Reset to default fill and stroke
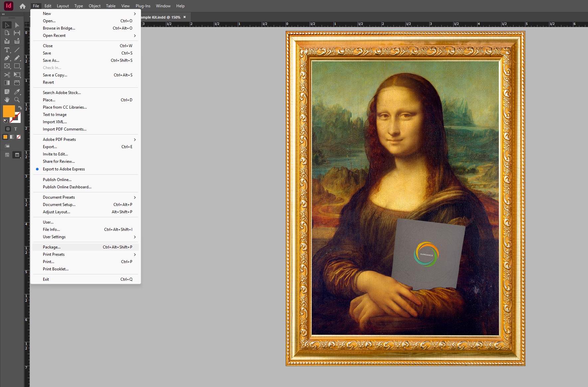This screenshot has height=387, width=588. 5,121
